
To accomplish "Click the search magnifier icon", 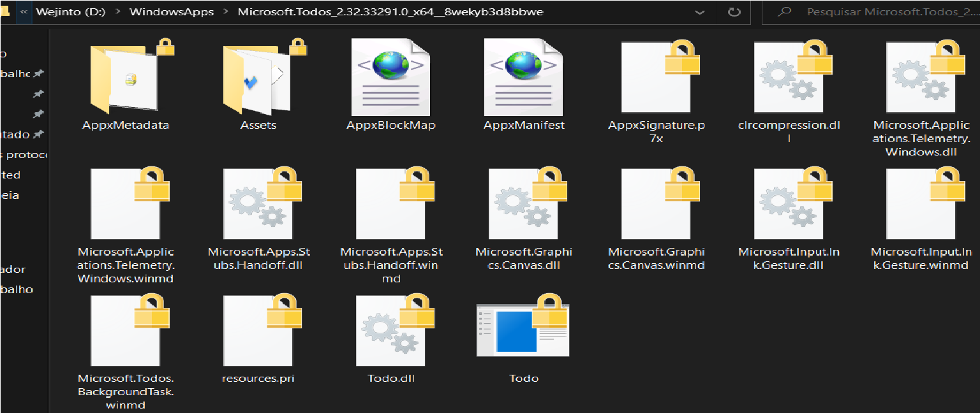I will click(x=786, y=12).
